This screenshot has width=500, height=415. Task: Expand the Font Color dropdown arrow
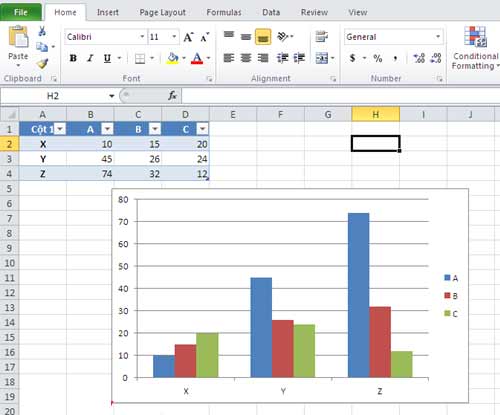[209, 58]
